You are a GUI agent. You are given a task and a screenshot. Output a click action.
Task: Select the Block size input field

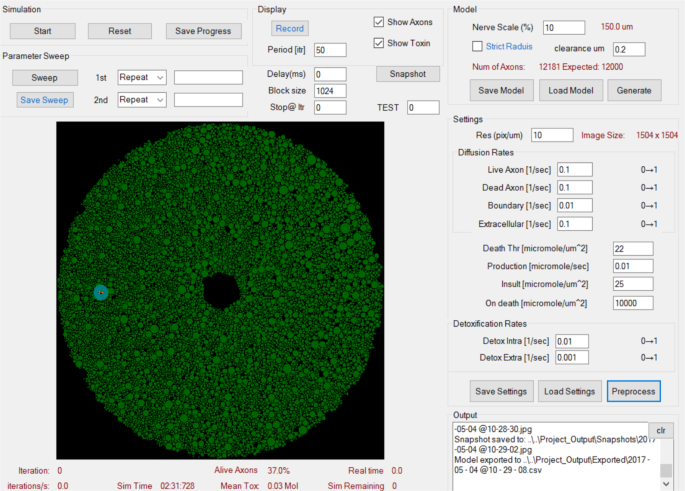[x=329, y=90]
